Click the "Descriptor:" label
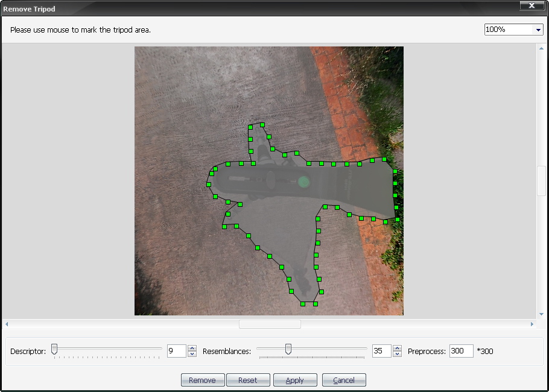Image resolution: width=549 pixels, height=392 pixels. 28,352
